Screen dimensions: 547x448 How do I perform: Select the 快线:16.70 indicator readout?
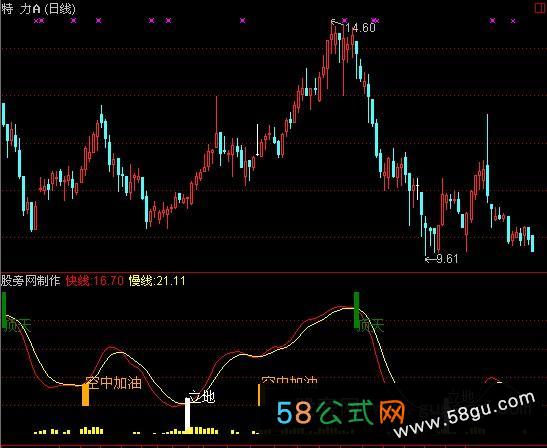pos(95,281)
